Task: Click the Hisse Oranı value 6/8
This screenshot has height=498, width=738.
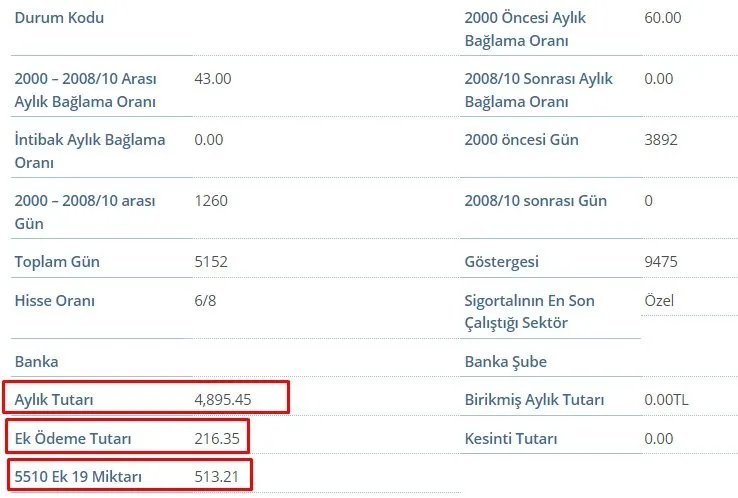Action: point(205,300)
